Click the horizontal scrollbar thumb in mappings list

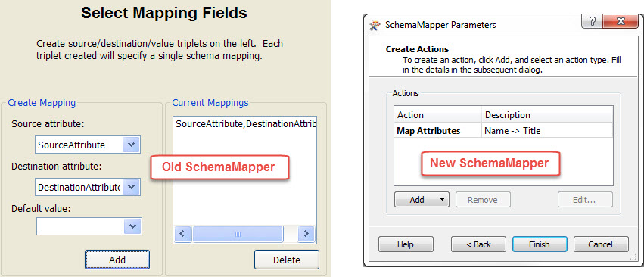coord(238,234)
